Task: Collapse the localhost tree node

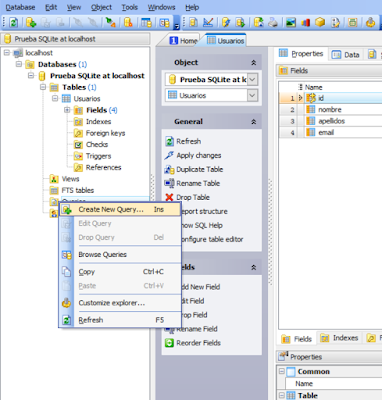Action: pos(7,53)
